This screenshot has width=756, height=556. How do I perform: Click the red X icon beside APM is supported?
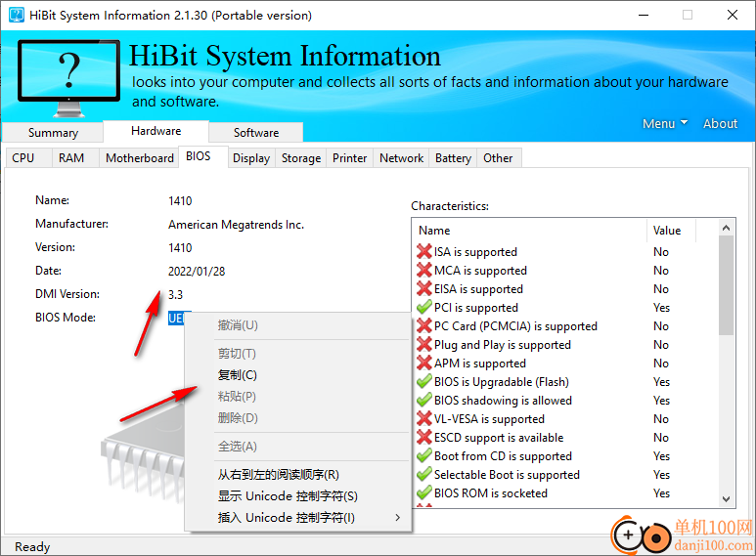[423, 363]
